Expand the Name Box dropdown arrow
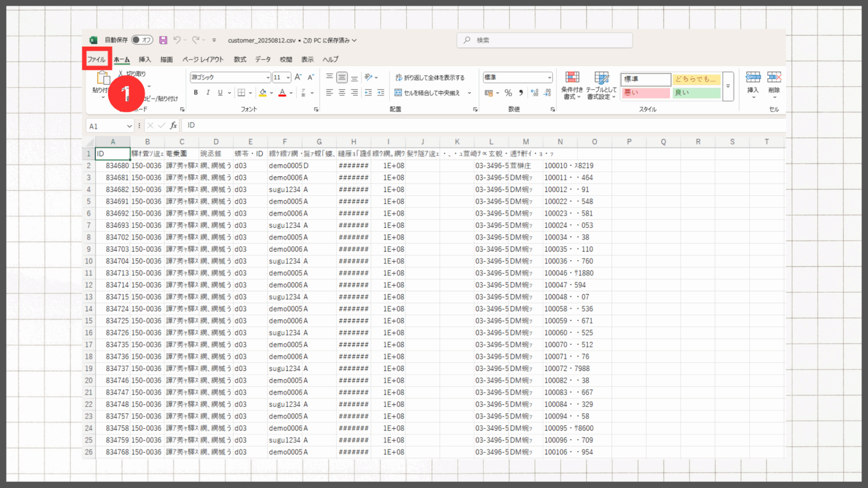868x488 pixels. 129,126
